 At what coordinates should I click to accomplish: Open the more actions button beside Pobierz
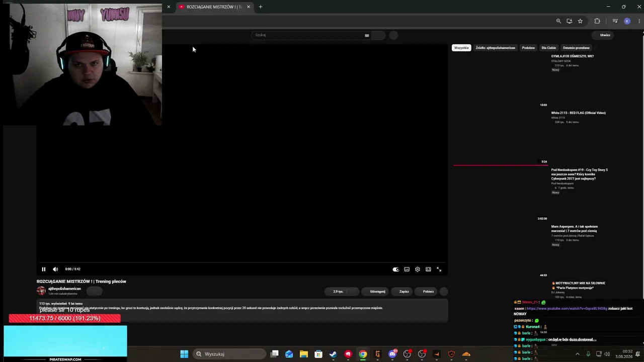(x=444, y=292)
